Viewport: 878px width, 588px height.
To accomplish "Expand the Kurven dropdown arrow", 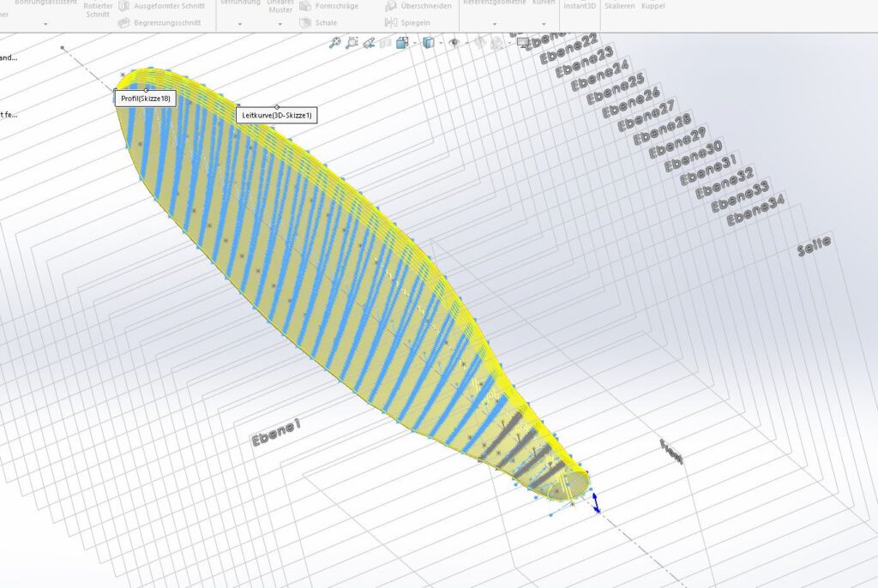I will (544, 24).
